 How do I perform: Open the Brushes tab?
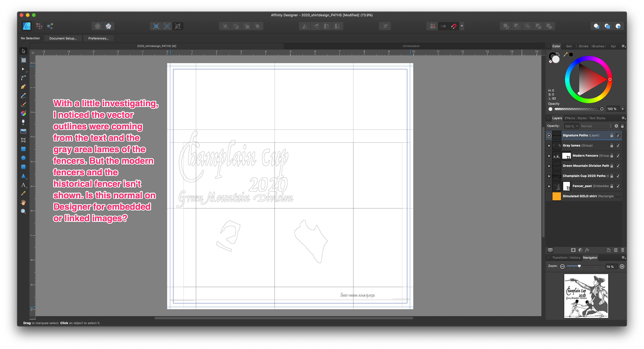[598, 46]
